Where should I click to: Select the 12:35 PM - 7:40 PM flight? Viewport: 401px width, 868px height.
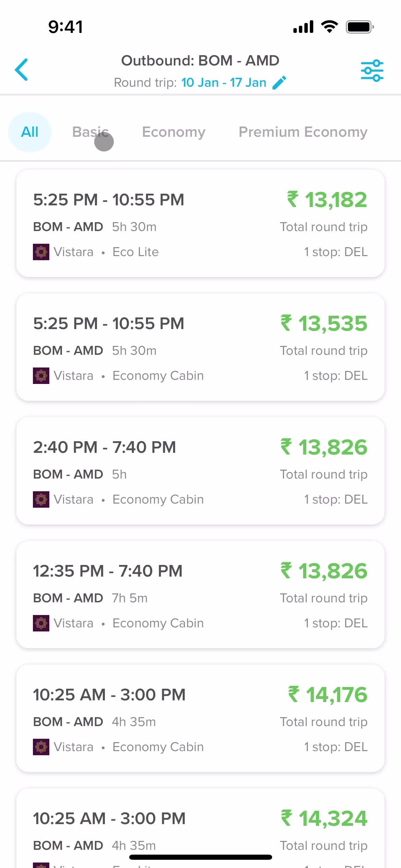pyautogui.click(x=200, y=594)
